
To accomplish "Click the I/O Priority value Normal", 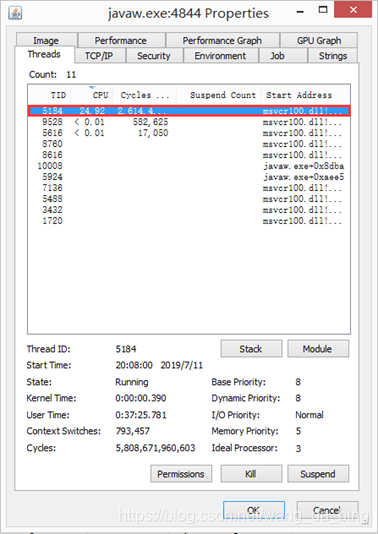I will click(310, 415).
